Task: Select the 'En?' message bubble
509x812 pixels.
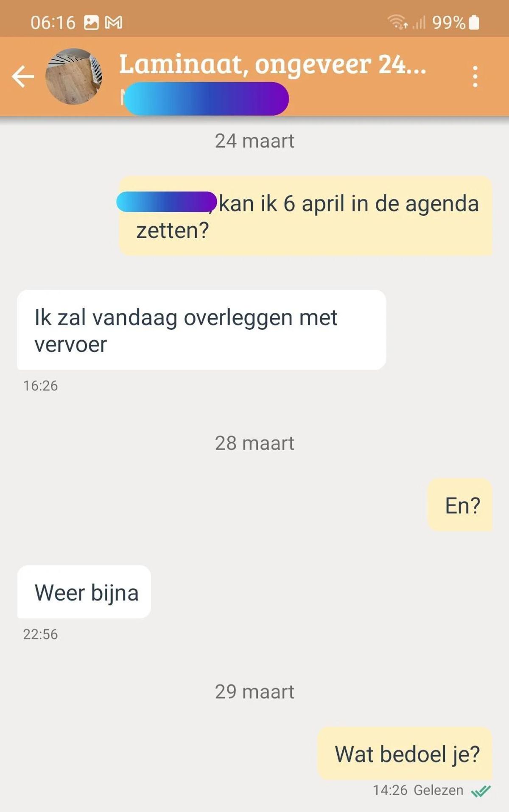Action: pos(460,505)
